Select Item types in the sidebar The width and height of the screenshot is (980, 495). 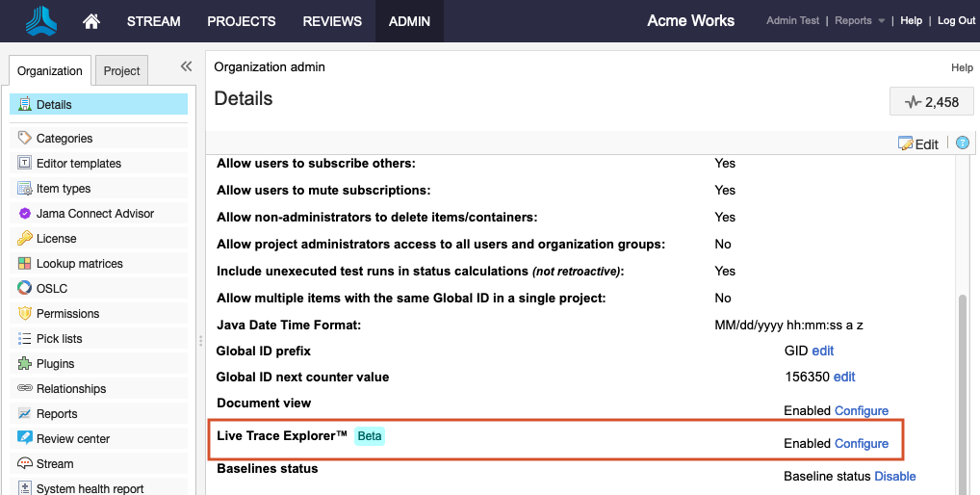(99, 188)
